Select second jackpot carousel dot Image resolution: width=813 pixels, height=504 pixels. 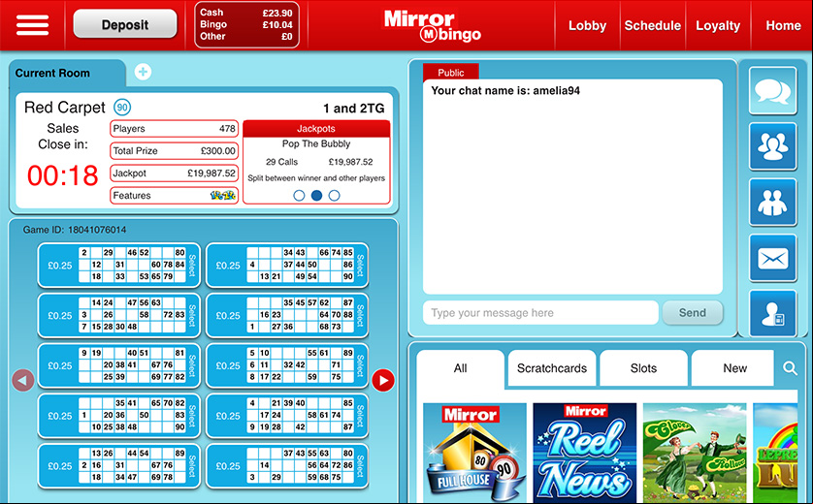click(x=317, y=195)
